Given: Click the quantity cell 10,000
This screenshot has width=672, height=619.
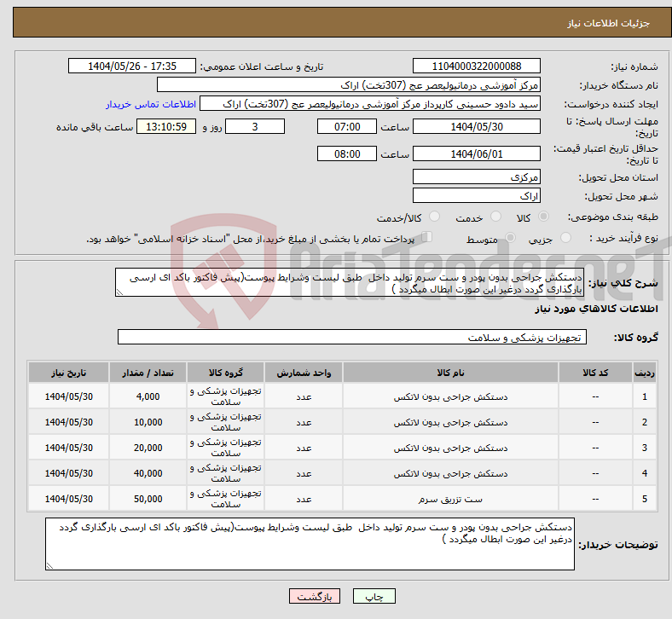Looking at the screenshot, I should [148, 422].
